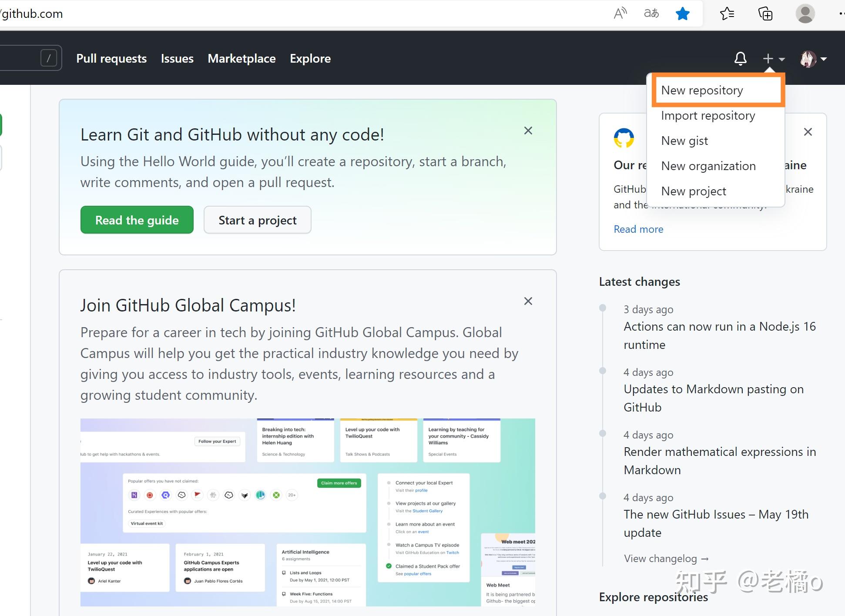Click the Read aloud browser icon
Image resolution: width=845 pixels, height=616 pixels.
pos(620,13)
